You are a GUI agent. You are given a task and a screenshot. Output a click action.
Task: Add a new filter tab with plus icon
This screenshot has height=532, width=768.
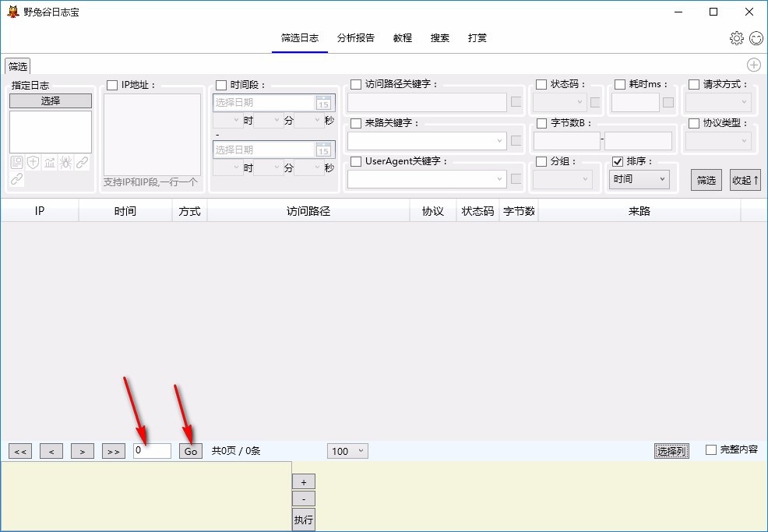coord(753,65)
